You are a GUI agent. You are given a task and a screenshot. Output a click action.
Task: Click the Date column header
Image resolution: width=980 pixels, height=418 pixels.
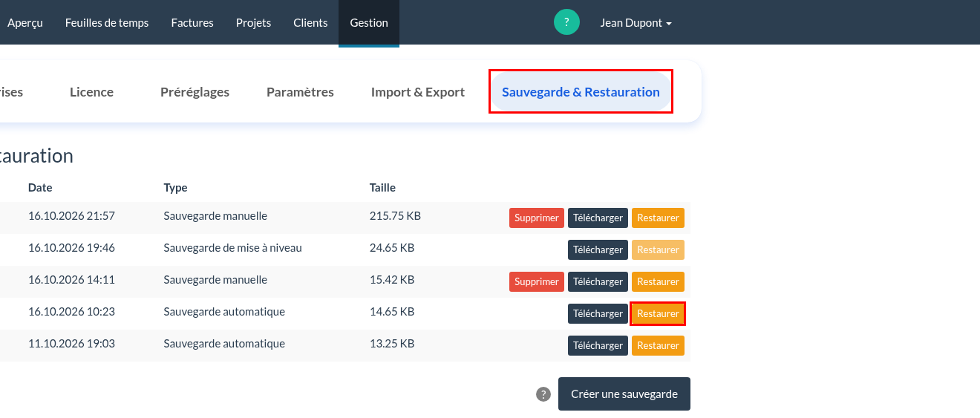40,188
